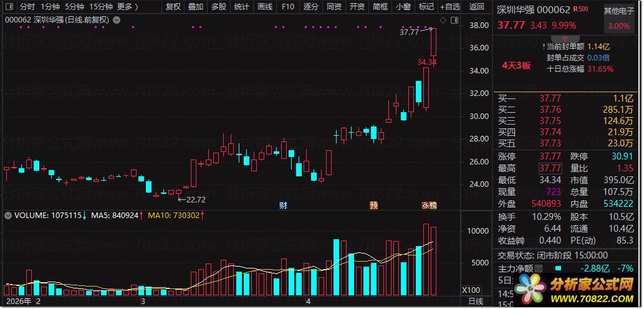Click the 开资 toolbar button
Viewport: 644px width, 309px height.
(x=357, y=7)
